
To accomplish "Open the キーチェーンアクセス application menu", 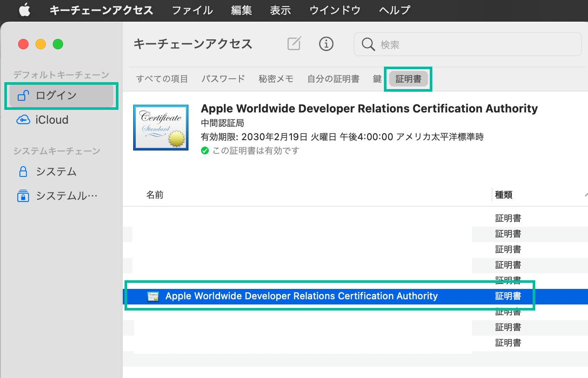I will click(x=101, y=10).
